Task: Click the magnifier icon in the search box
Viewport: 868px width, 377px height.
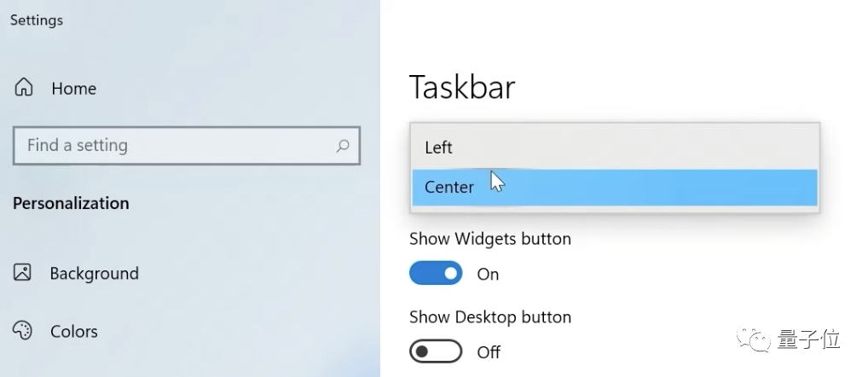Action: [x=343, y=146]
